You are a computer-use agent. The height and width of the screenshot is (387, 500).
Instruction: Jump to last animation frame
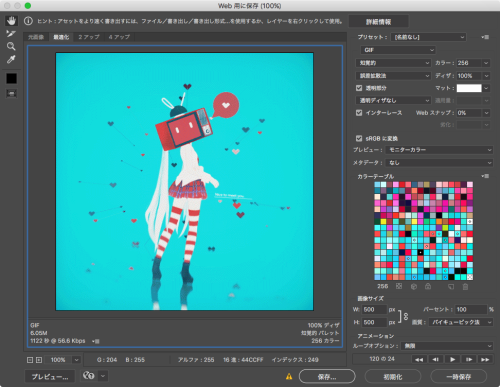coord(485,359)
